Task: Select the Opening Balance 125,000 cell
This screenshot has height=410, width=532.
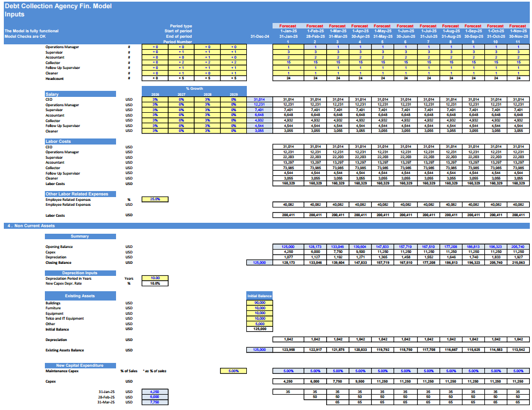Action: [287, 246]
